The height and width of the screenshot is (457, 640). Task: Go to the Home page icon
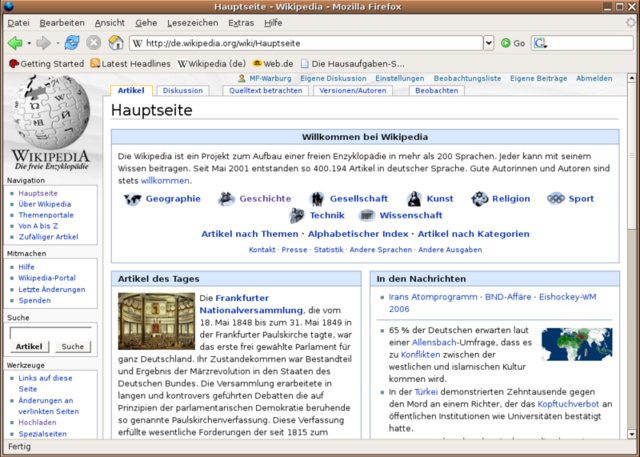(116, 42)
